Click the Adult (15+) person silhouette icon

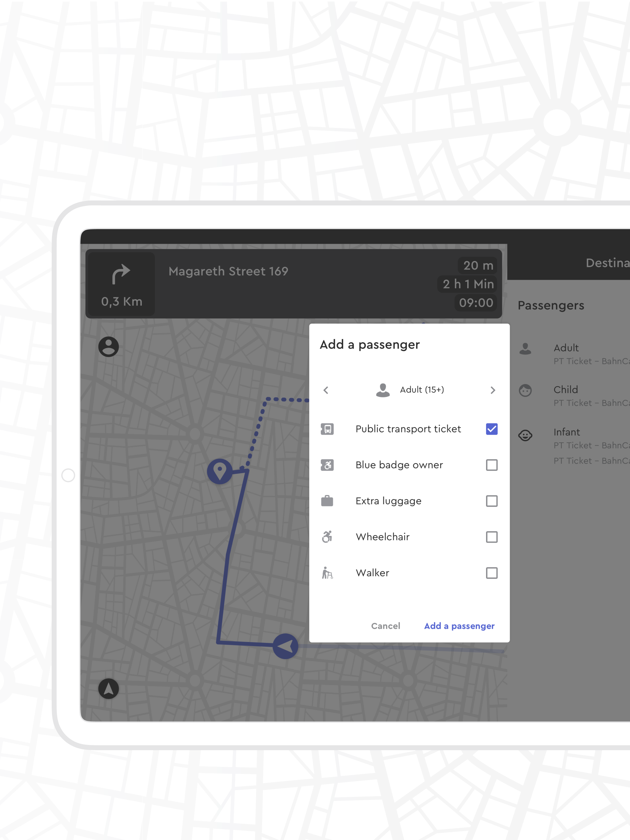point(383,390)
